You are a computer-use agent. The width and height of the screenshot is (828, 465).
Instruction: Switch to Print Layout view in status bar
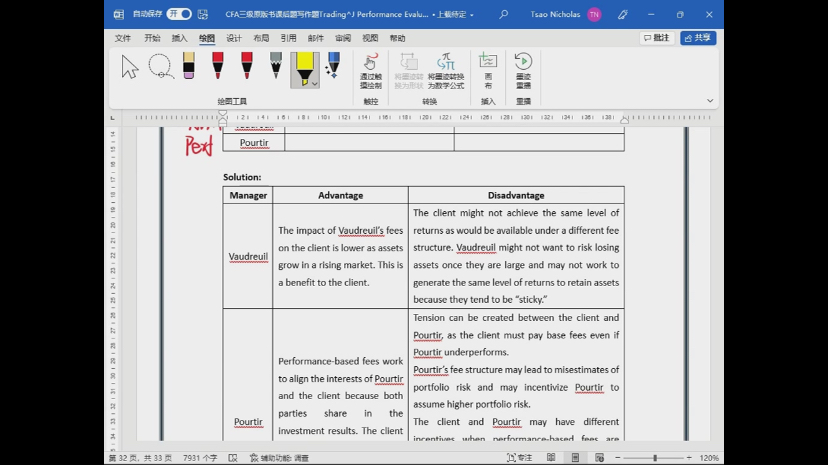tap(575, 458)
